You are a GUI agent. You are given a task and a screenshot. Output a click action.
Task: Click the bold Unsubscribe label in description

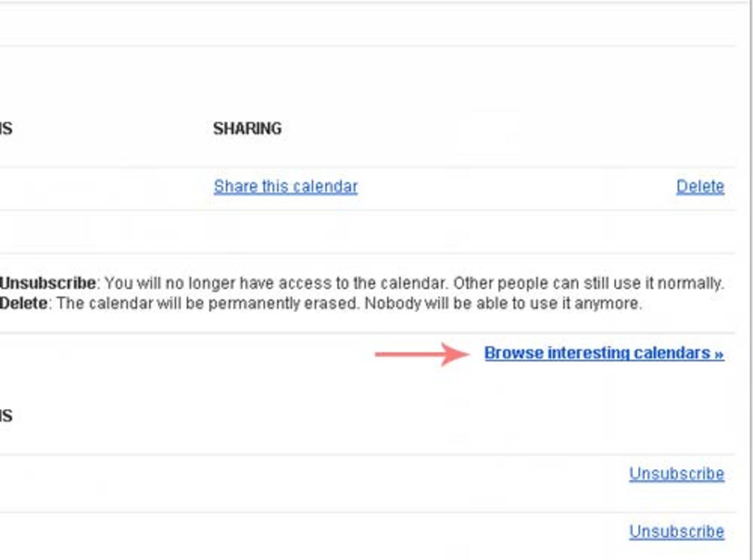tap(48, 283)
